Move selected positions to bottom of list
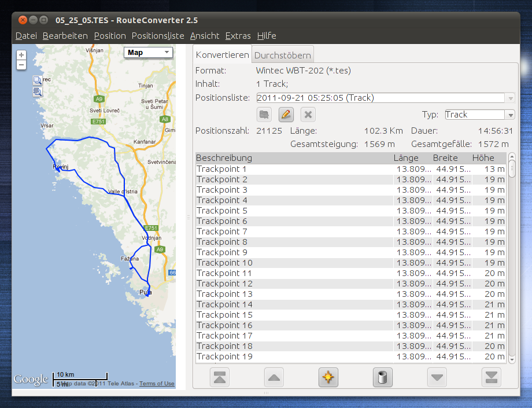 pos(492,378)
